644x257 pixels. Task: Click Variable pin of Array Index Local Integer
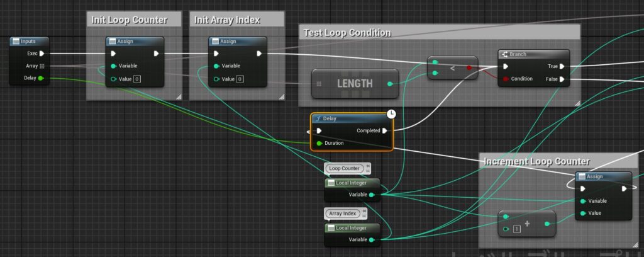point(371,240)
